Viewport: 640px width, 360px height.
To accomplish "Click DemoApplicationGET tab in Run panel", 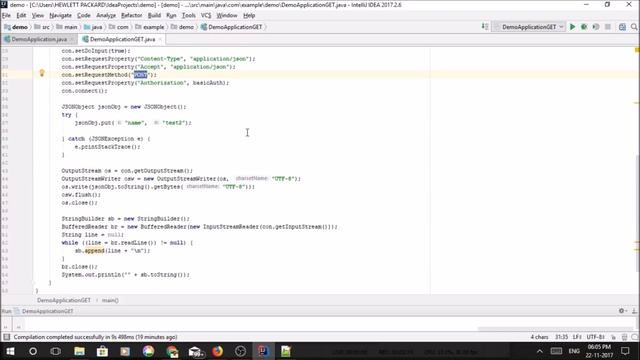I will (x=47, y=311).
